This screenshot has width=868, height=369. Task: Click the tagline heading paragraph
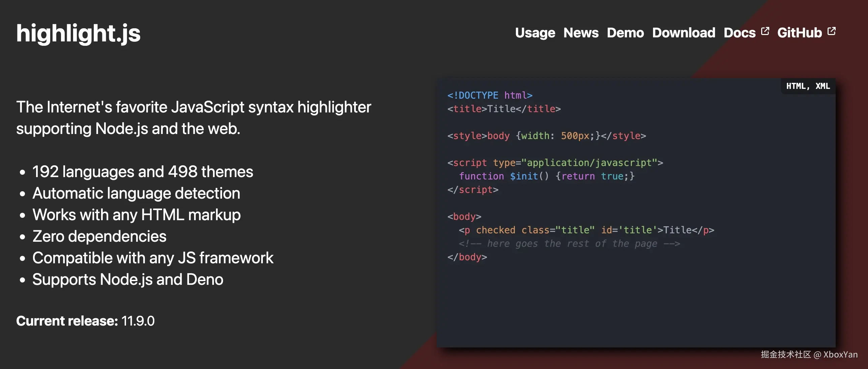tap(193, 118)
